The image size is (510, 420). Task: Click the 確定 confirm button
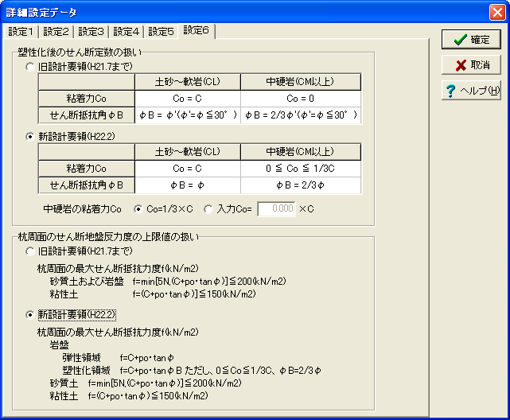[x=471, y=40]
